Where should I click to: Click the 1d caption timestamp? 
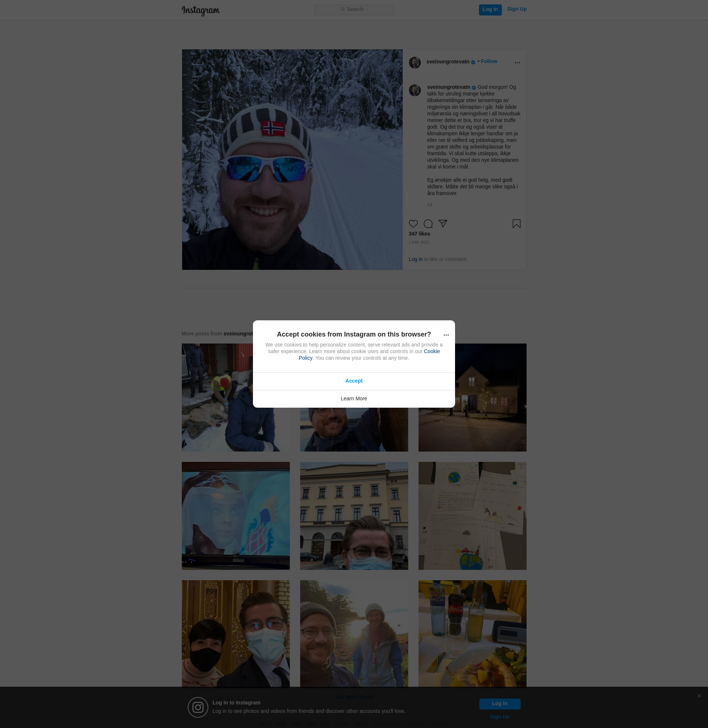(429, 205)
